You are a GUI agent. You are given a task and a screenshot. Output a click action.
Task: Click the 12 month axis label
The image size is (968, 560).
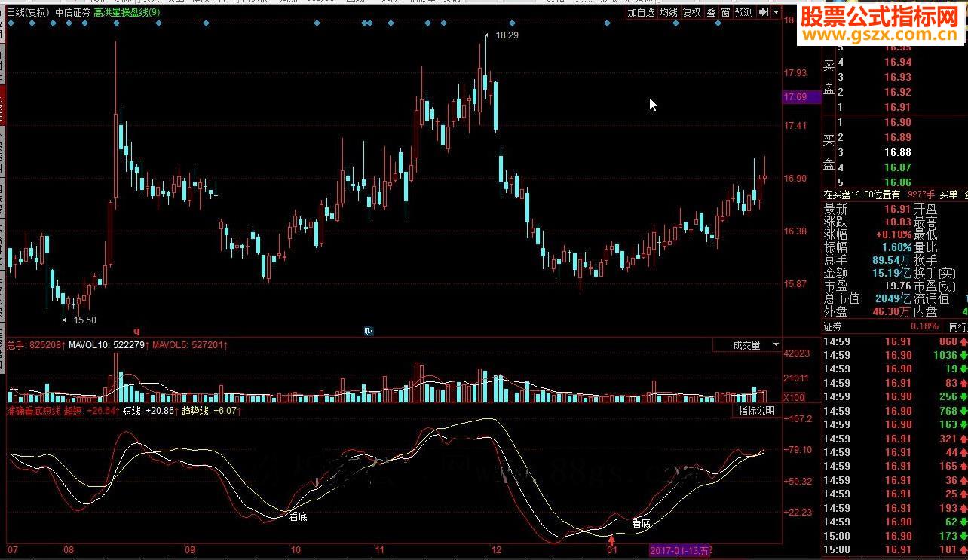coord(495,550)
